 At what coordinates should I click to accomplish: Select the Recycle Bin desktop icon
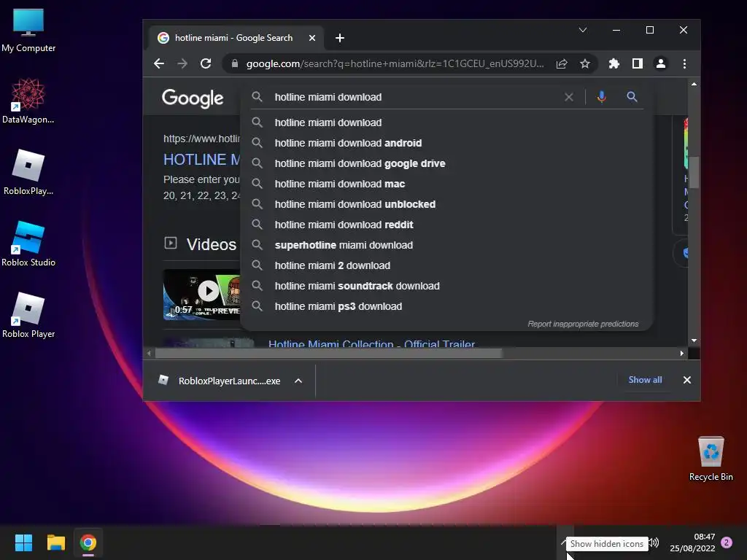tap(711, 458)
